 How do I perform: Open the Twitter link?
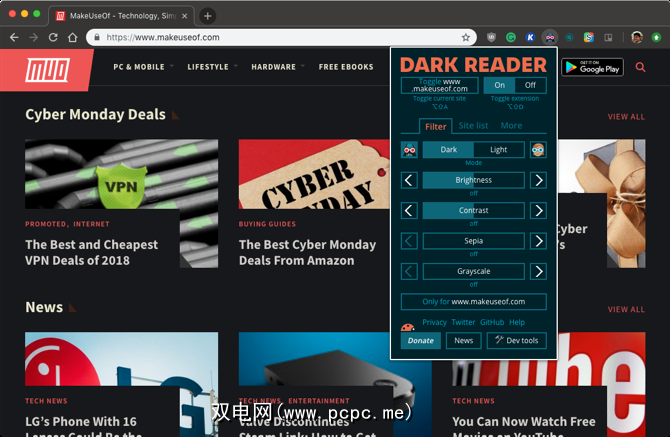coord(463,323)
